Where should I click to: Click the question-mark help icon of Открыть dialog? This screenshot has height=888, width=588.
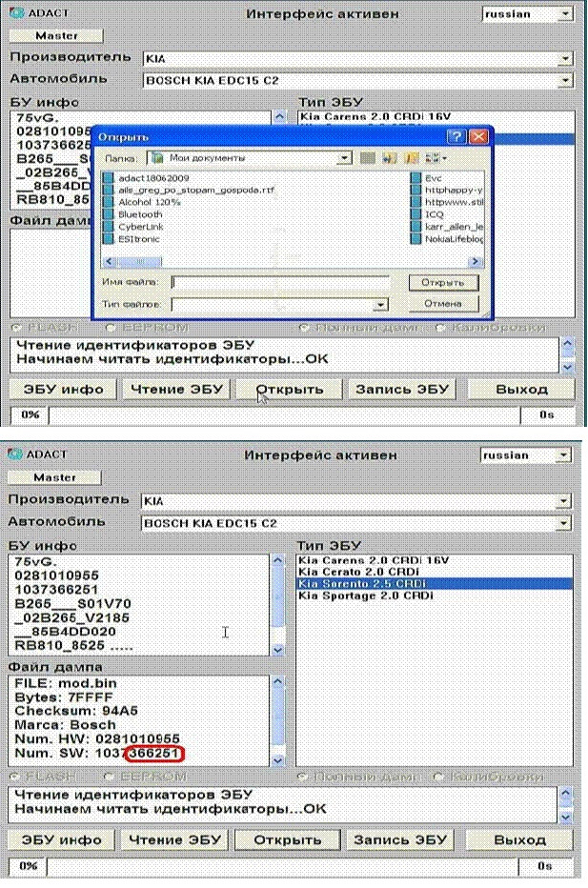(456, 136)
